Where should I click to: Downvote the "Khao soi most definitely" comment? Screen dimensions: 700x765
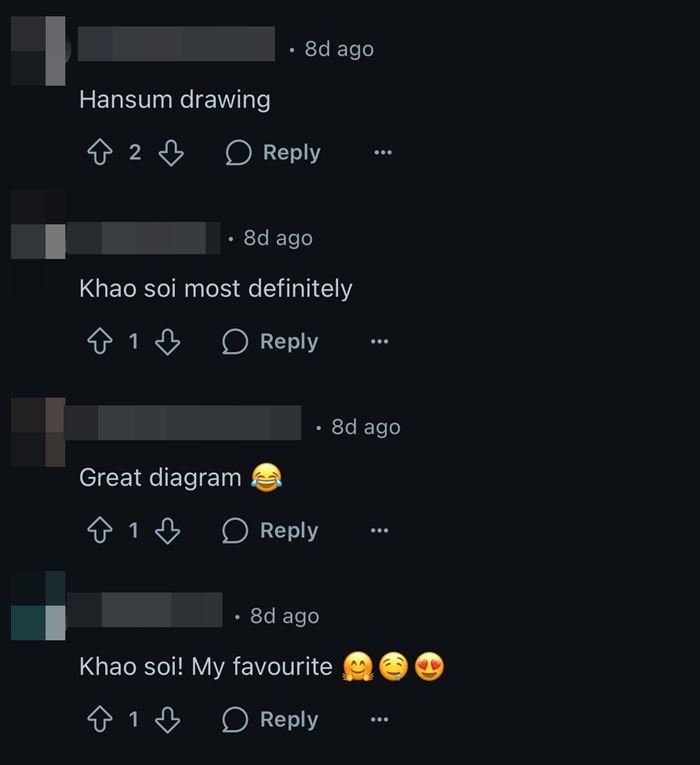coord(168,342)
